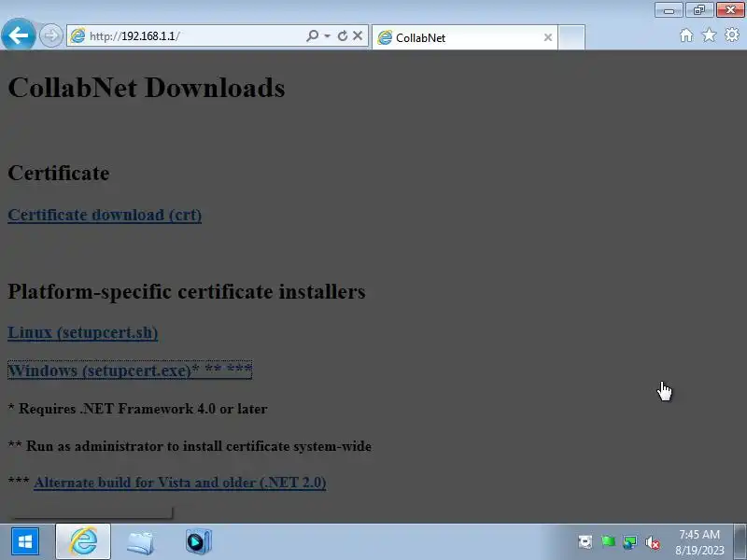747x560 pixels.
Task: Click the tray icon left of the green flag
Action: coord(585,542)
